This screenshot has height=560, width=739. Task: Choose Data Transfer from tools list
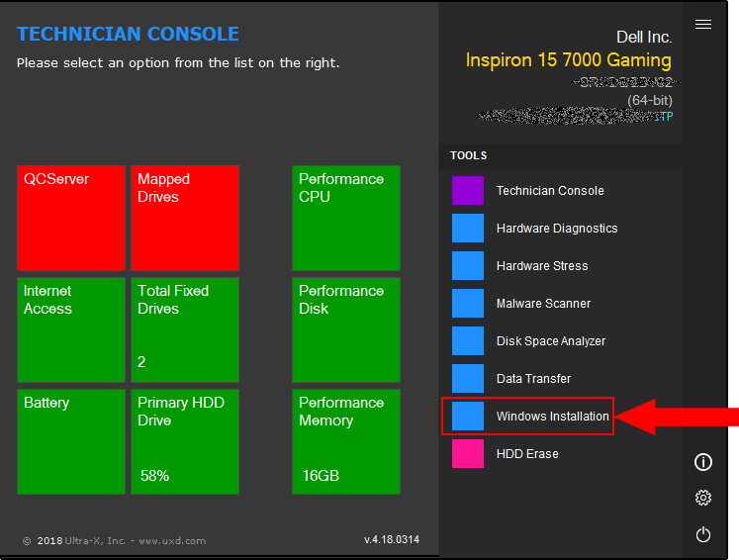coord(533,379)
